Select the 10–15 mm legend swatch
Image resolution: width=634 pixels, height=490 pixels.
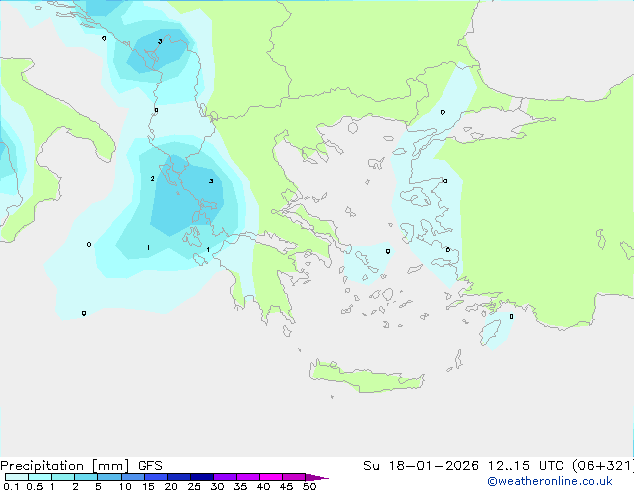132,477
